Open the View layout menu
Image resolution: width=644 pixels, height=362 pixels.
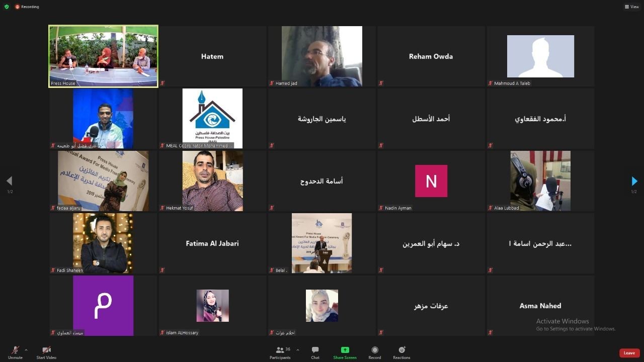(x=632, y=7)
